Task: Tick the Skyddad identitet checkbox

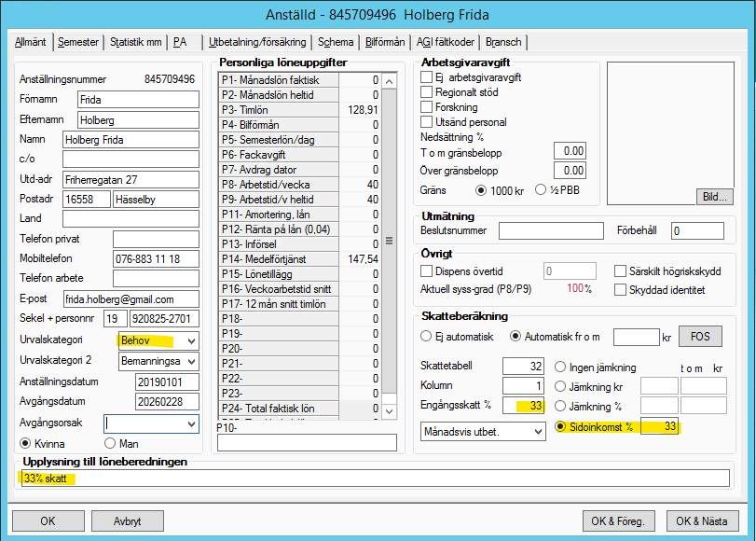Action: [621, 290]
